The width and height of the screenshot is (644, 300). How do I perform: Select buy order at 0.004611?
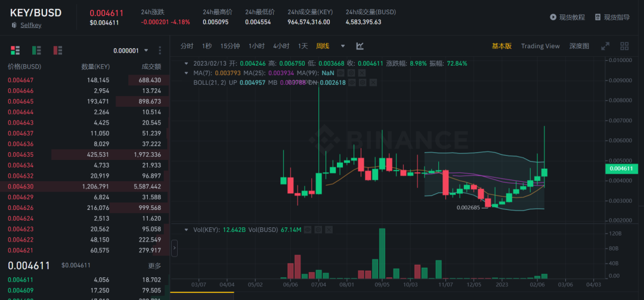(84, 280)
